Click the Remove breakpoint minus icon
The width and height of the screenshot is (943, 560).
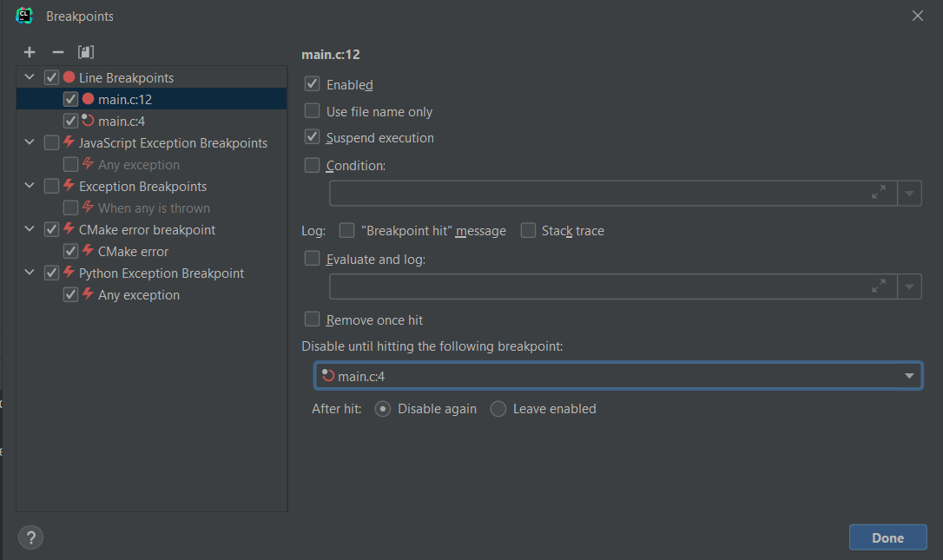58,52
